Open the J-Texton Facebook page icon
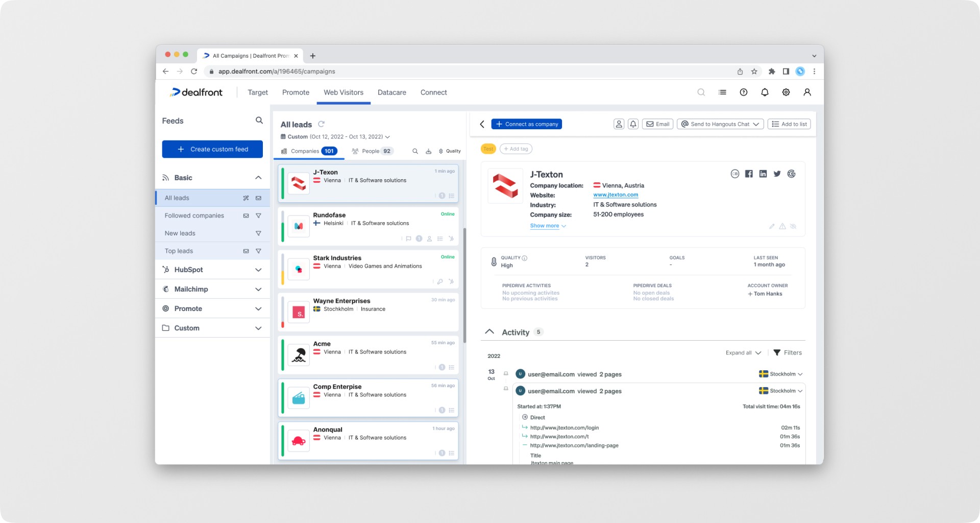 749,174
